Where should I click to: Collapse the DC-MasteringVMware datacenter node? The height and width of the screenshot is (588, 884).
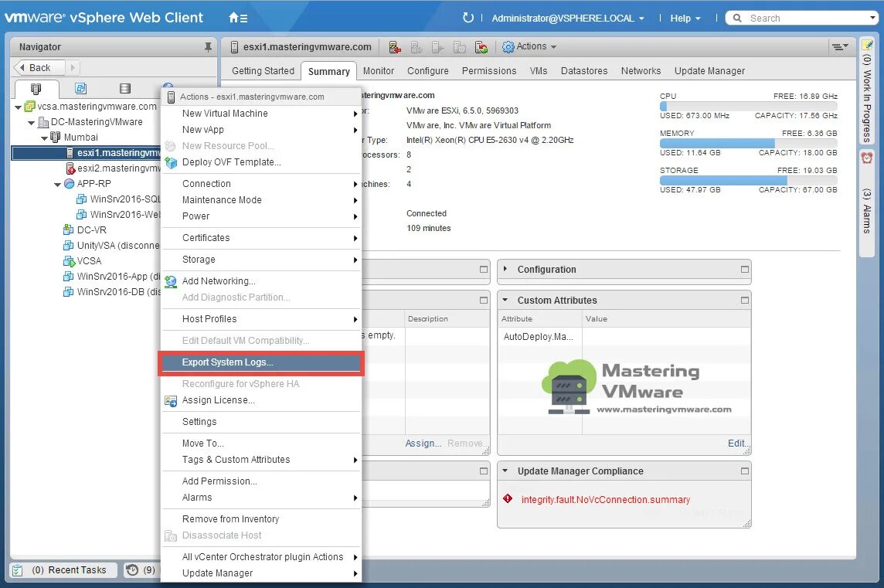pos(32,122)
